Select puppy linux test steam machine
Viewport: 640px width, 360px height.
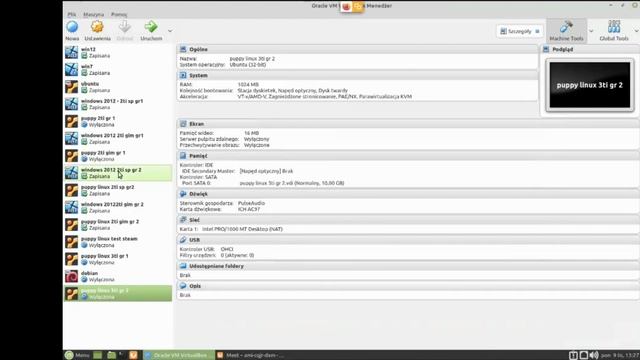(118, 242)
